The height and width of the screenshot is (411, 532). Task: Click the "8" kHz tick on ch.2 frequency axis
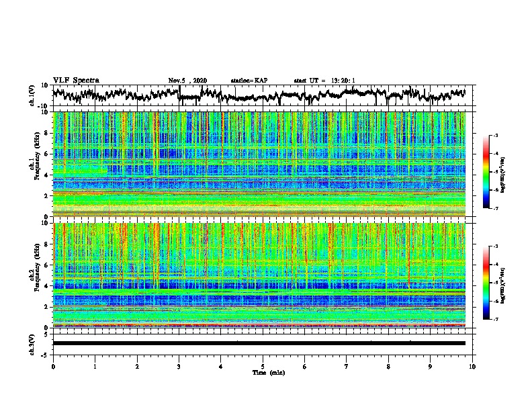47,244
